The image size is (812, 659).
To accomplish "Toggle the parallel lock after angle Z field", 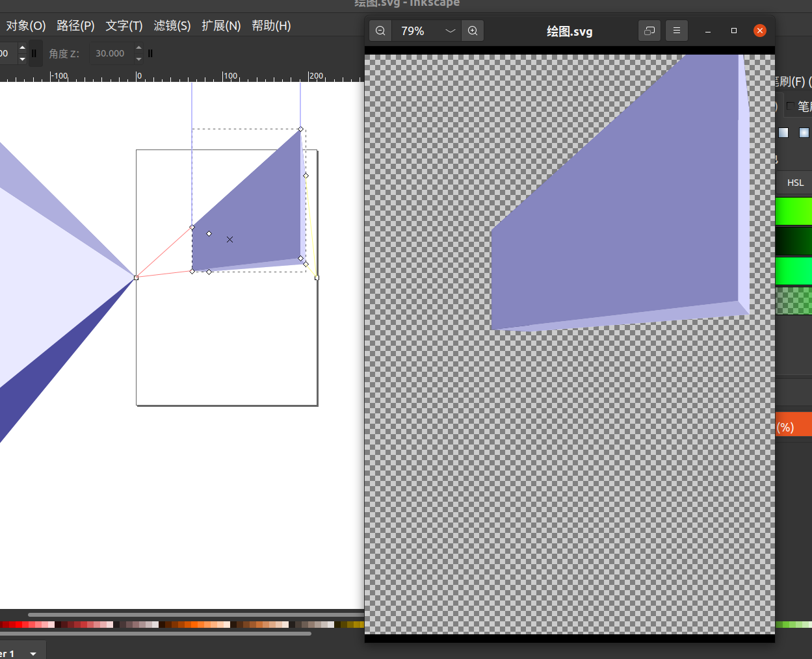I will 150,53.
